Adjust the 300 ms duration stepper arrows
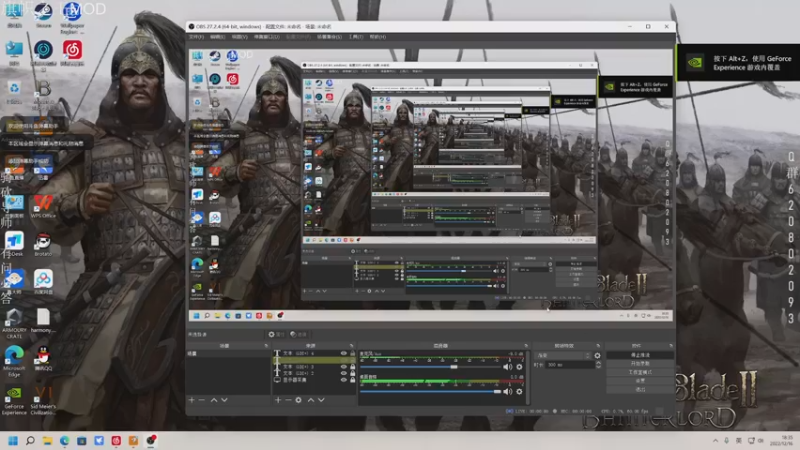 pos(598,365)
